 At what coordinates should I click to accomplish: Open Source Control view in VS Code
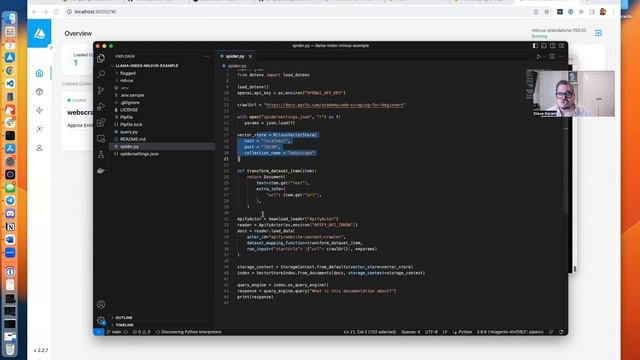(101, 90)
